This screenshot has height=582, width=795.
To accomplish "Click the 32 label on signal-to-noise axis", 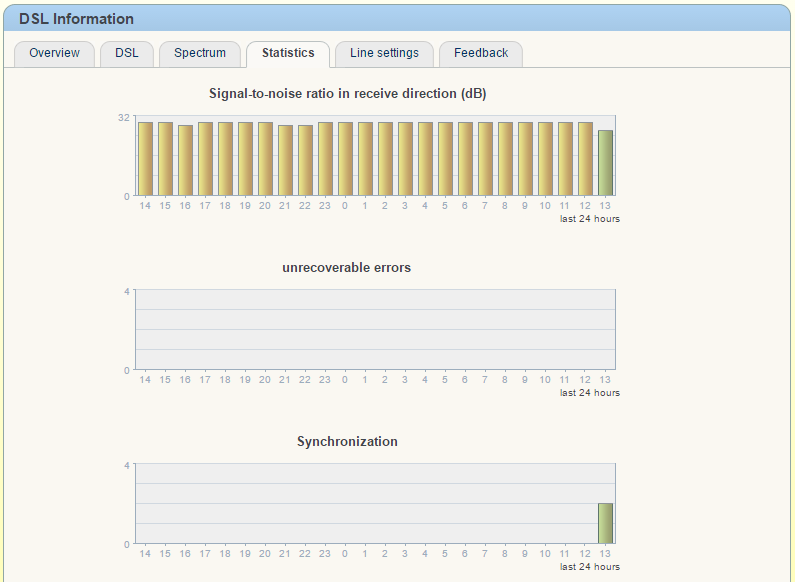I will pyautogui.click(x=124, y=117).
